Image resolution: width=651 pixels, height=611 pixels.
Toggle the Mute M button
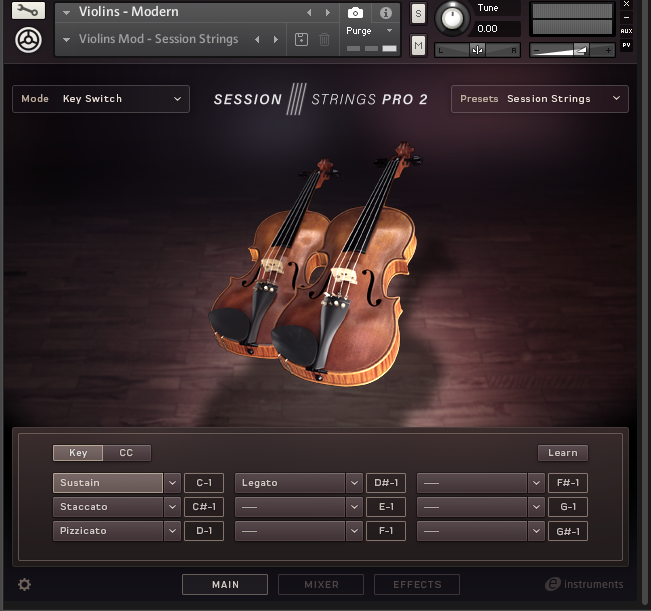point(418,45)
